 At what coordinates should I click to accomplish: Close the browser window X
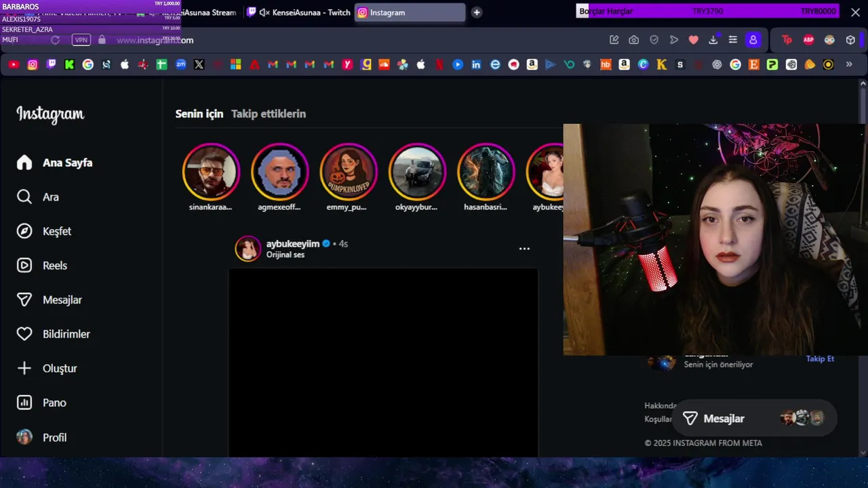855,12
